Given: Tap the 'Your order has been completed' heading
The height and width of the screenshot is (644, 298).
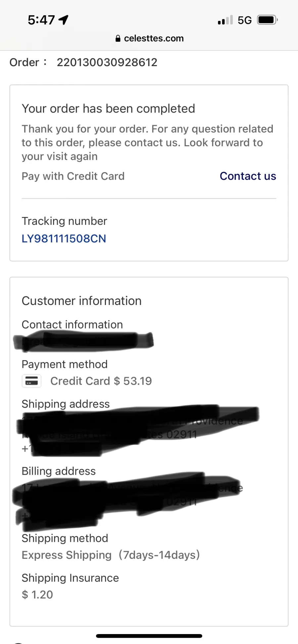Looking at the screenshot, I should [x=108, y=108].
